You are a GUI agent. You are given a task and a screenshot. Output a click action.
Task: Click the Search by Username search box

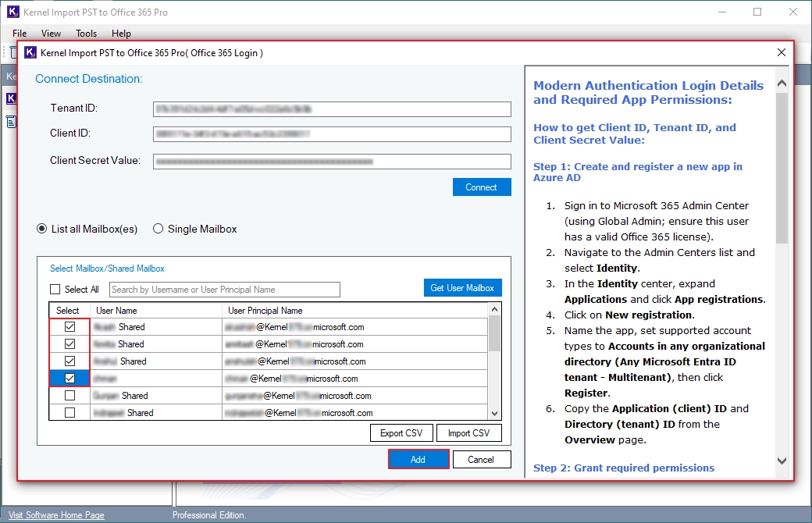tap(225, 290)
